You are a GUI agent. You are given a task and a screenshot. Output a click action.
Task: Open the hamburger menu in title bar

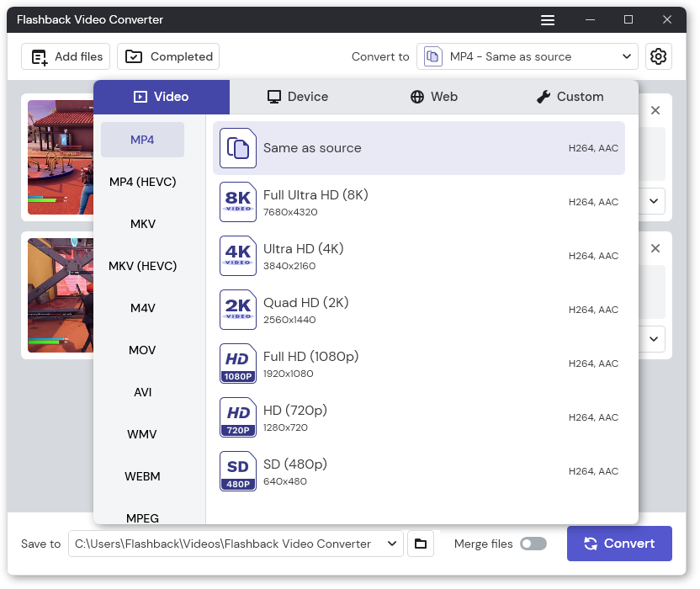pyautogui.click(x=548, y=20)
